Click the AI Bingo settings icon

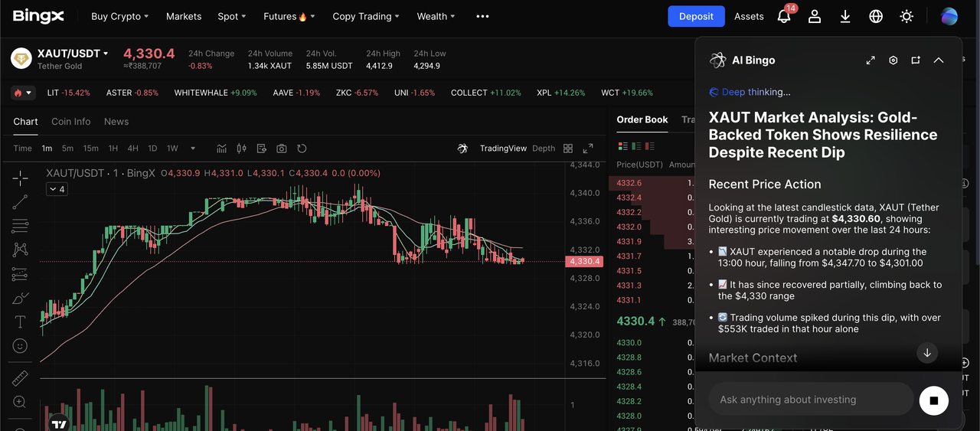point(893,60)
